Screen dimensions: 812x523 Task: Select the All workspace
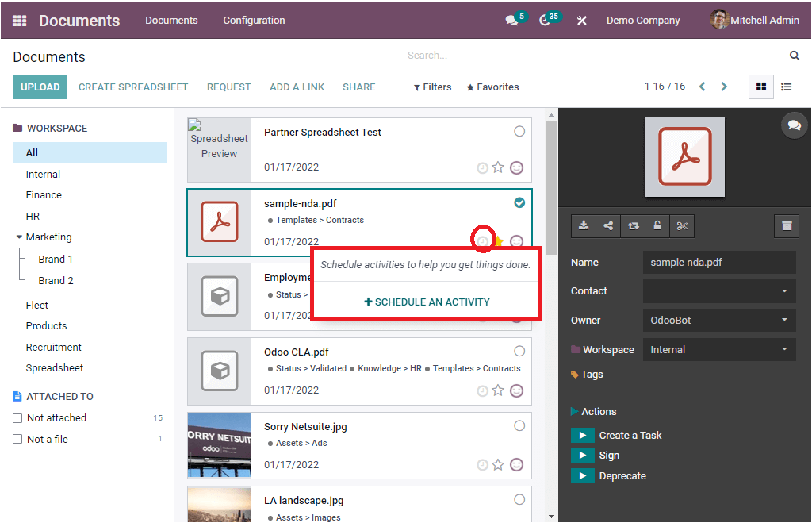click(90, 153)
